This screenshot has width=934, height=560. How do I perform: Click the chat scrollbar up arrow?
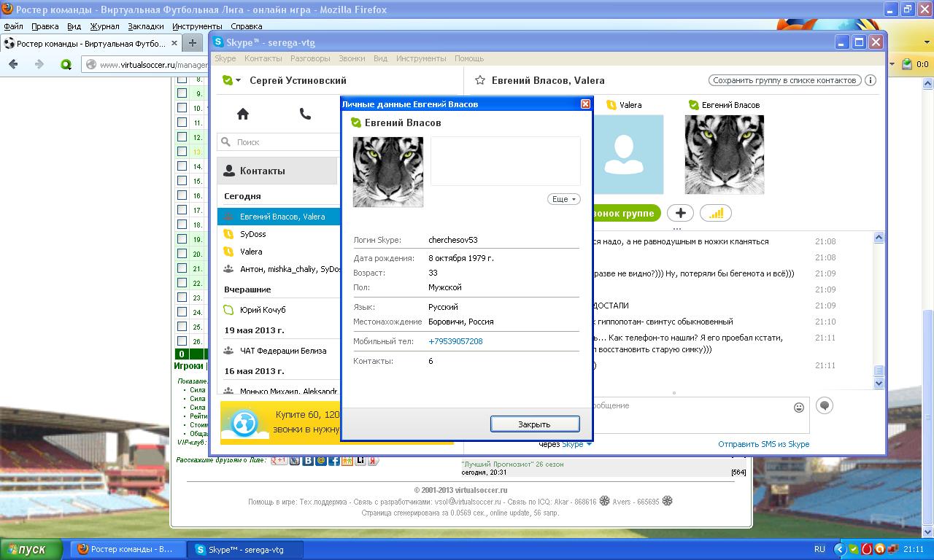tap(879, 238)
